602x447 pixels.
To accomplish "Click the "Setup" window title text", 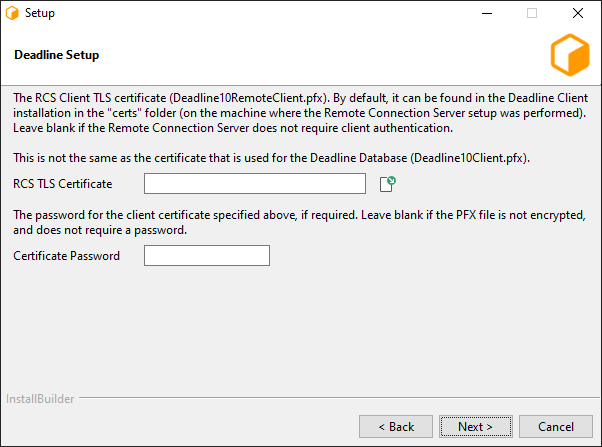I will pos(40,14).
